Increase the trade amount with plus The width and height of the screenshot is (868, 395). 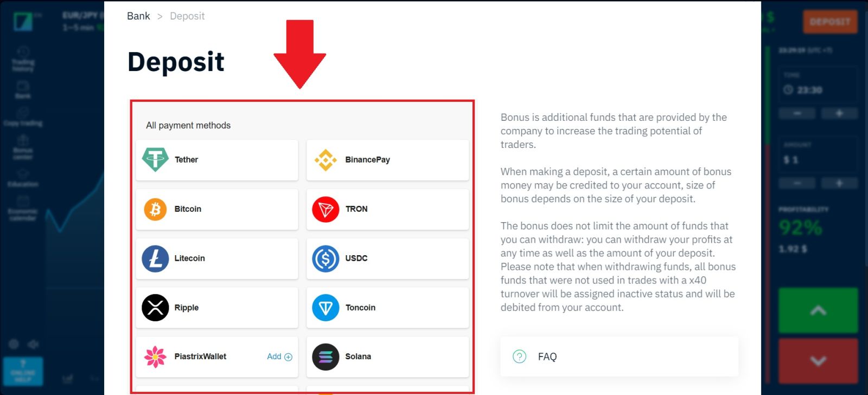click(x=839, y=183)
